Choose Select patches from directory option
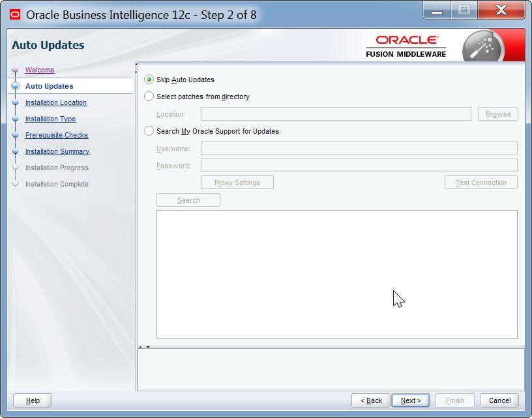The height and width of the screenshot is (418, 532). (x=149, y=97)
